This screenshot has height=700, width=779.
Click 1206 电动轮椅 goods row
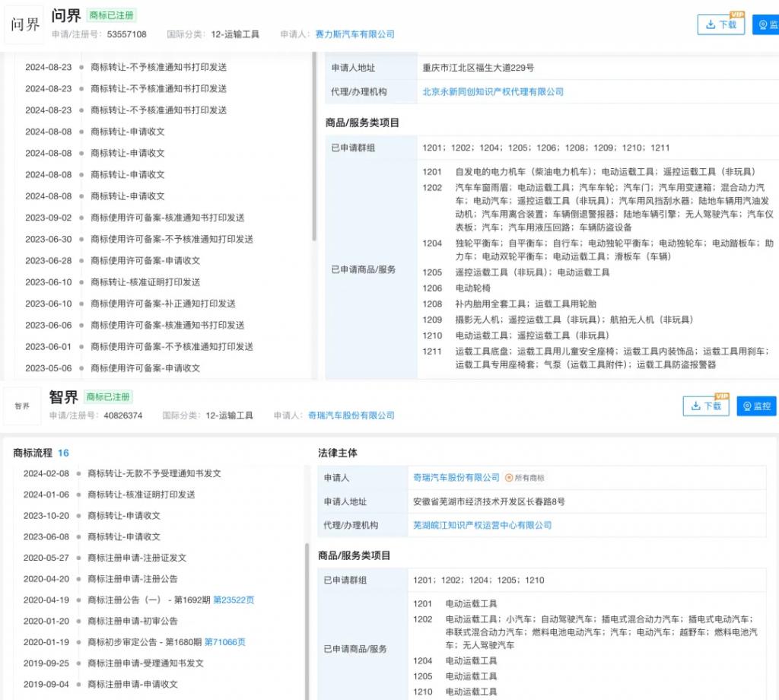(x=456, y=288)
